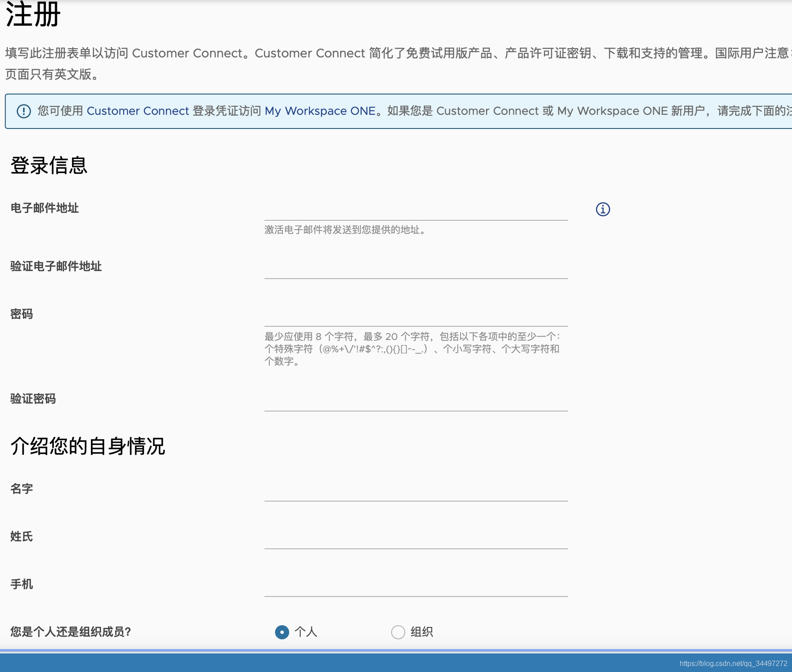Image resolution: width=792 pixels, height=672 pixels.
Task: Focus the 姓氏 input field
Action: (x=416, y=538)
